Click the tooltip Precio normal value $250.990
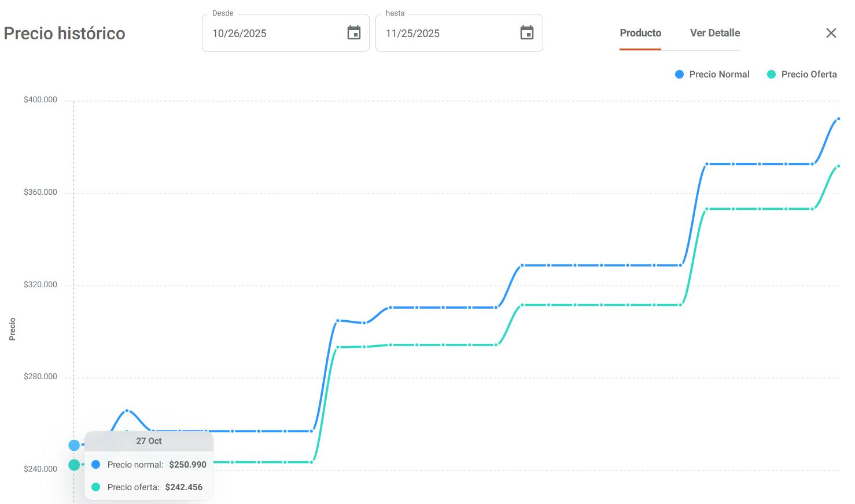The width and height of the screenshot is (855, 504). pos(187,465)
